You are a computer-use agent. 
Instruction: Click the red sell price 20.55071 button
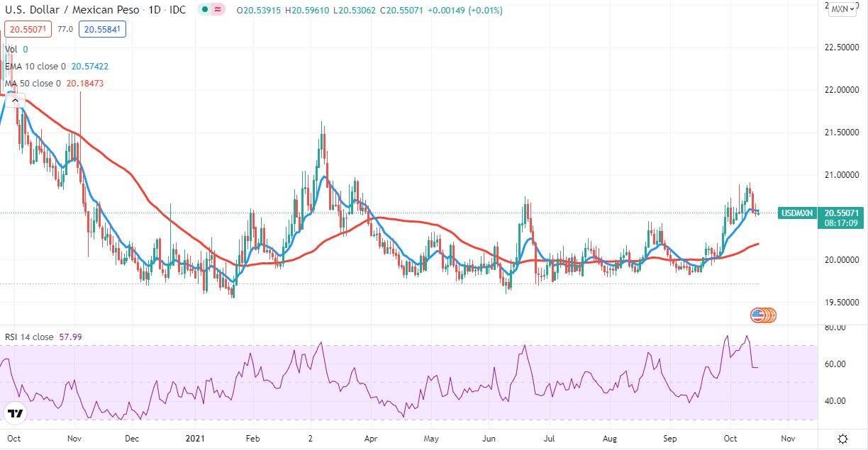pos(27,30)
